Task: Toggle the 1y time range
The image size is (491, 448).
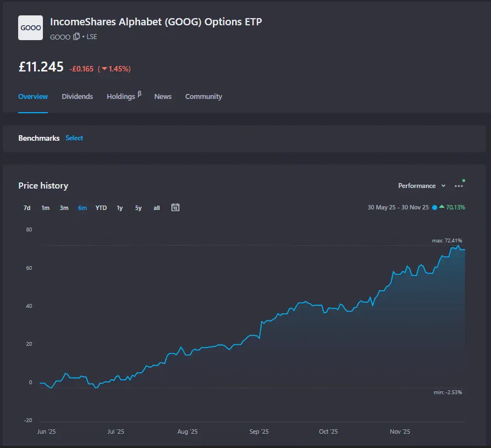Action: coord(120,208)
